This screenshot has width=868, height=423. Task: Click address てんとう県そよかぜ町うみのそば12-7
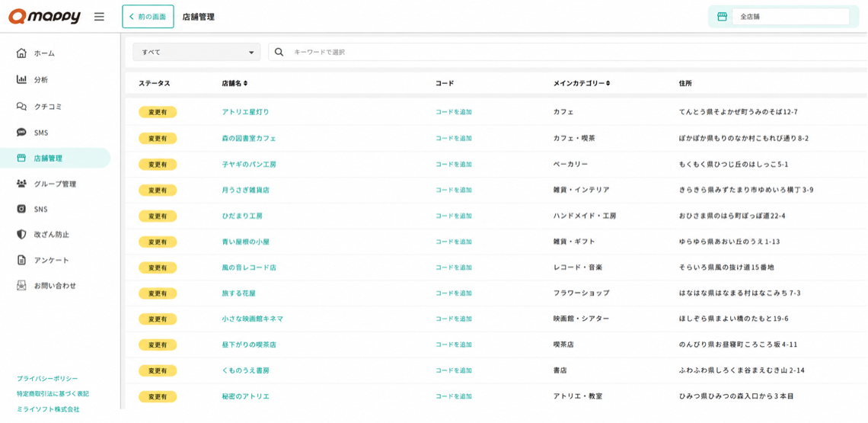click(739, 112)
